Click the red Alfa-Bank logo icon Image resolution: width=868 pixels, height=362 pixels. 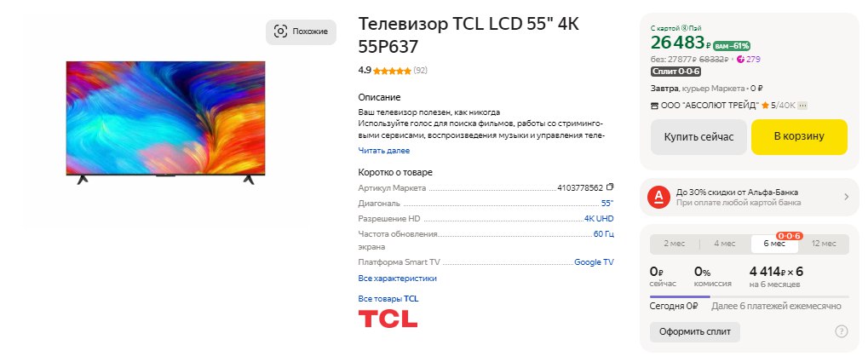coord(660,198)
